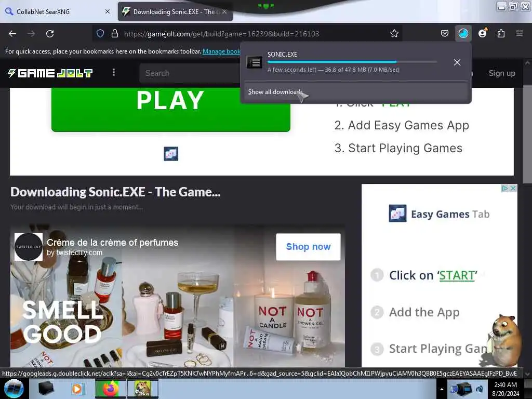The width and height of the screenshot is (532, 399).
Task: Cancel the SONIC.EXE download
Action: click(x=457, y=62)
